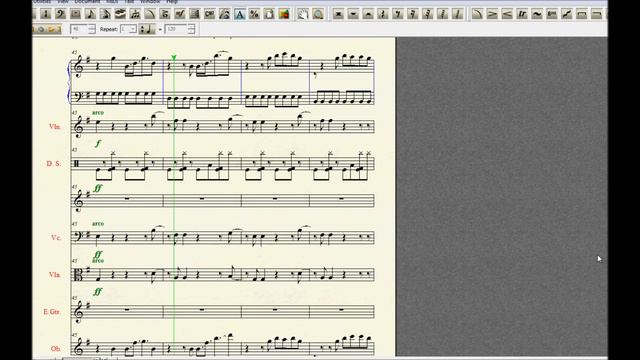The height and width of the screenshot is (360, 640).
Task: Select the Vln. staff label
Action: coord(55,127)
